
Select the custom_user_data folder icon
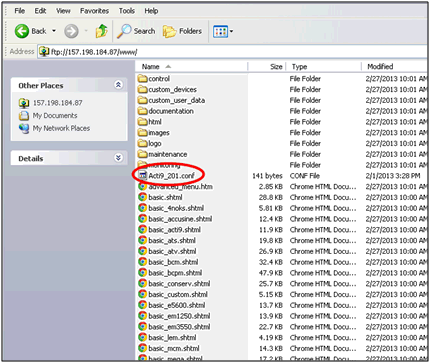[x=143, y=100]
